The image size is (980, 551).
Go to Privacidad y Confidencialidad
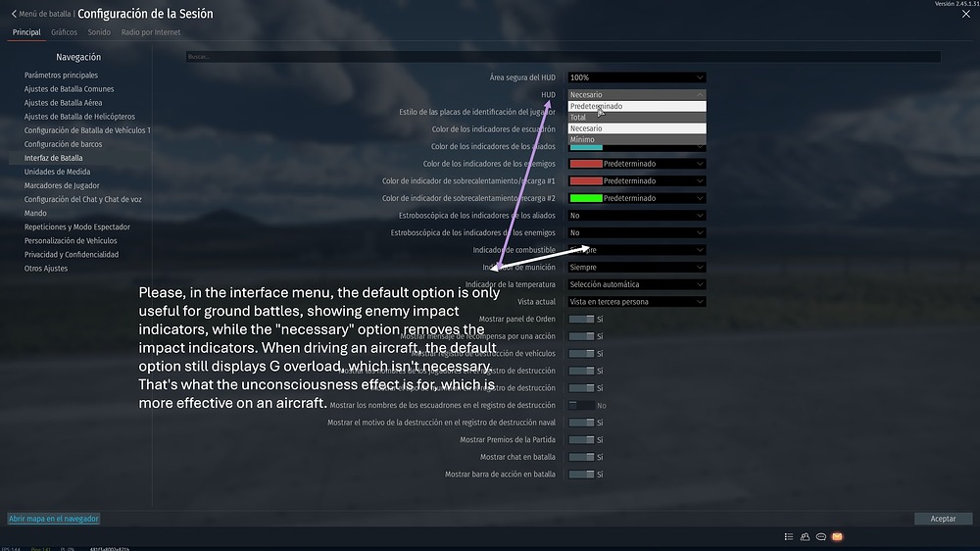pyautogui.click(x=72, y=255)
